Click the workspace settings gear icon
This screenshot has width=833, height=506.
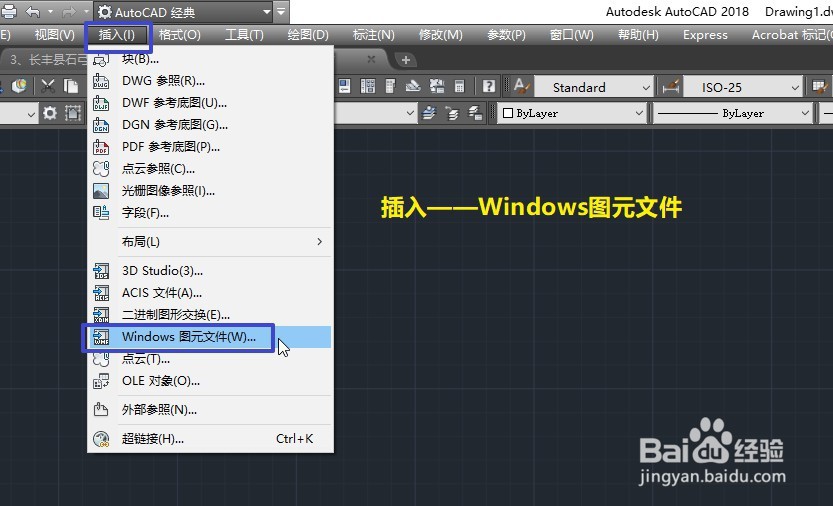click(x=50, y=113)
